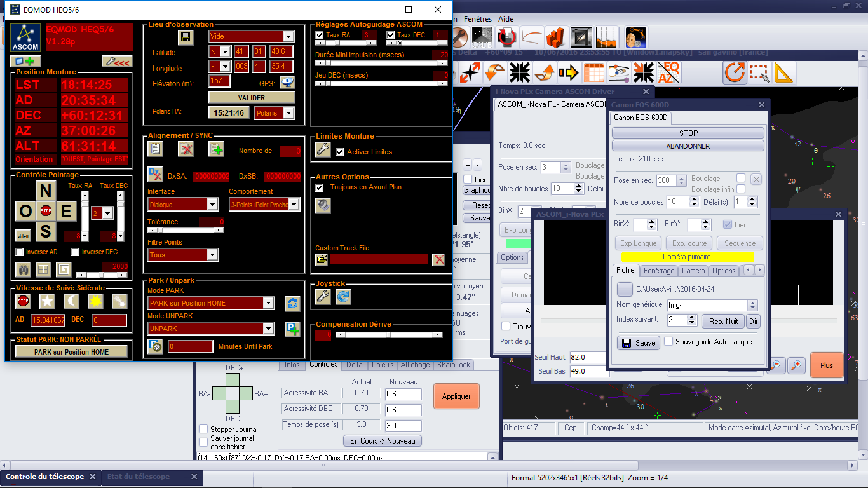
Task: Select solar tracking rate sun icon
Action: [x=95, y=301]
